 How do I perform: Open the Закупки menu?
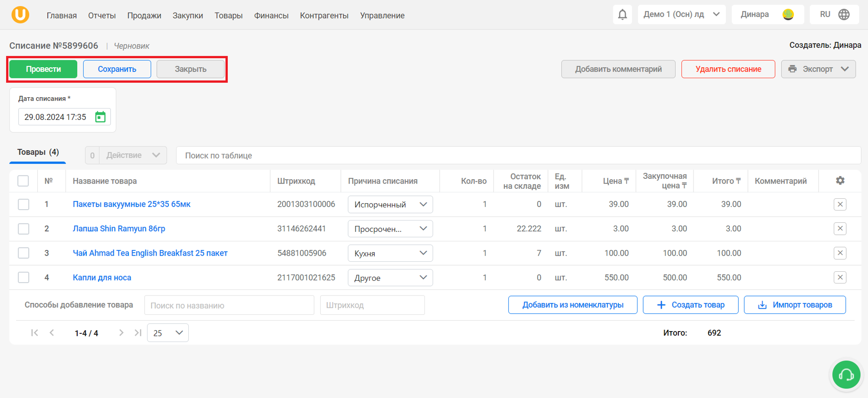(x=187, y=16)
